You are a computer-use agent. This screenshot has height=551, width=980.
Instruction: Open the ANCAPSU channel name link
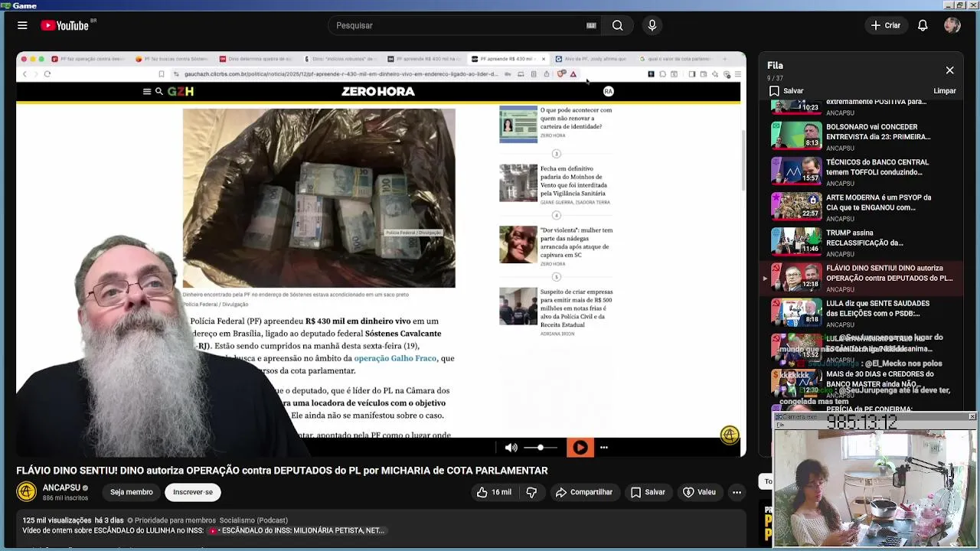61,487
